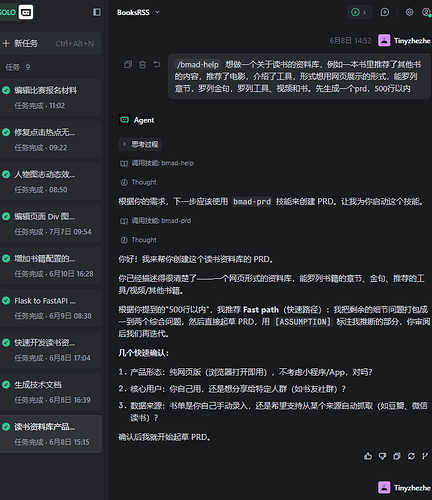Undo the user message arrow icon
Viewport: 432px width, 500px height.
[157, 64]
